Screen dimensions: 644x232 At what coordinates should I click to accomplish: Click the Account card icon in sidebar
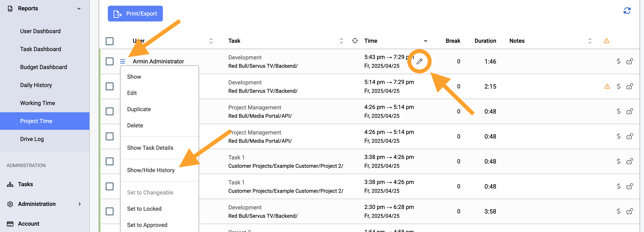coord(10,224)
